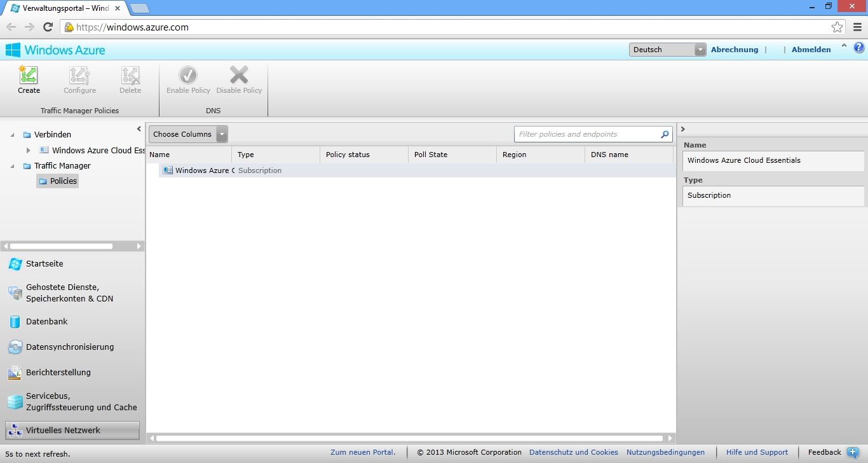
Task: Click the Filter policies and endpoints field
Action: (x=585, y=134)
